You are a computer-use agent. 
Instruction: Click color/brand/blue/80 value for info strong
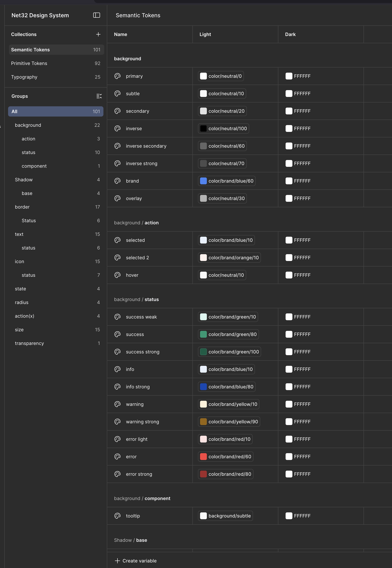click(x=227, y=387)
